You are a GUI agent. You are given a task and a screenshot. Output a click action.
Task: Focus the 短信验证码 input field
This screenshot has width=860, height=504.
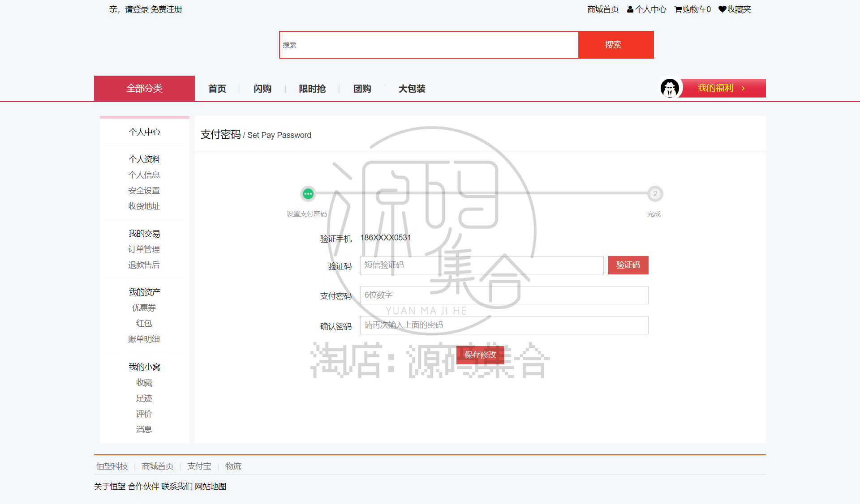point(482,265)
